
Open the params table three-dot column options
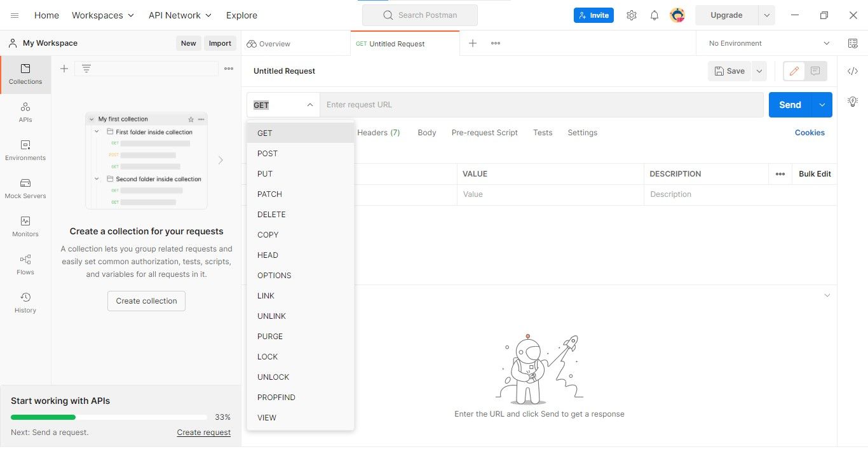pyautogui.click(x=780, y=174)
